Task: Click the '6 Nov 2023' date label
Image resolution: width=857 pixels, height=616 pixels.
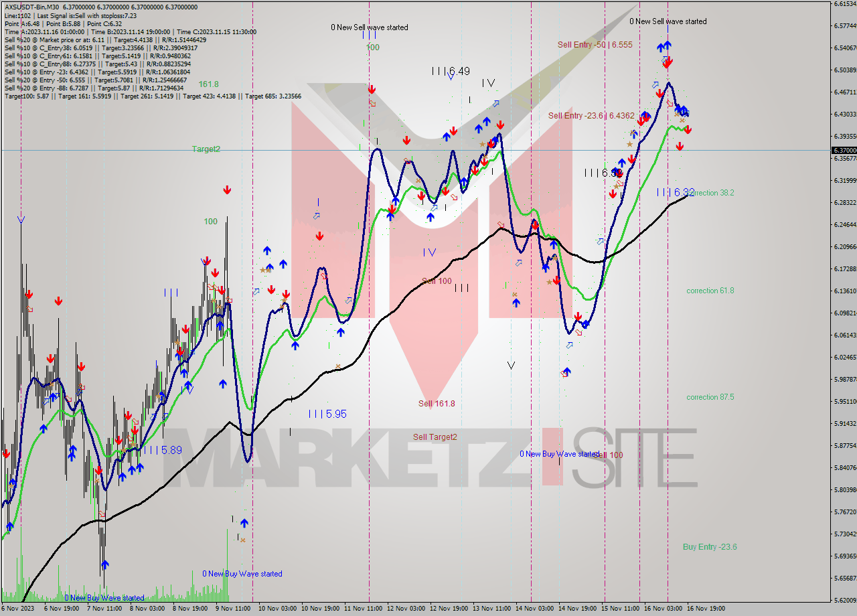Action: coord(18,609)
